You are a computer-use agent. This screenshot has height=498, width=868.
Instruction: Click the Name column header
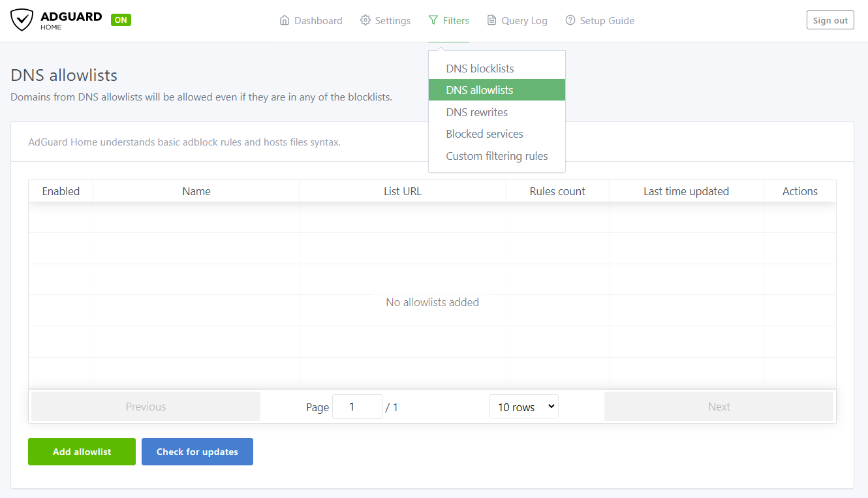click(x=196, y=191)
